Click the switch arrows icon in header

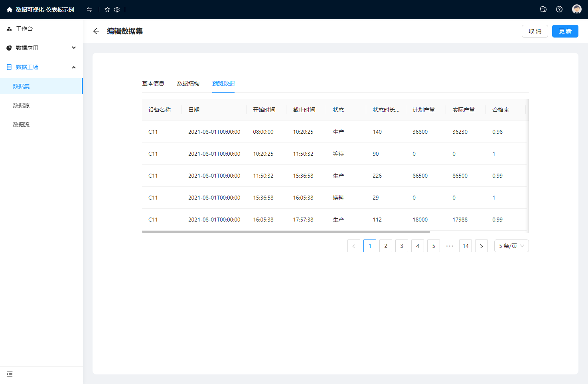[x=89, y=10]
